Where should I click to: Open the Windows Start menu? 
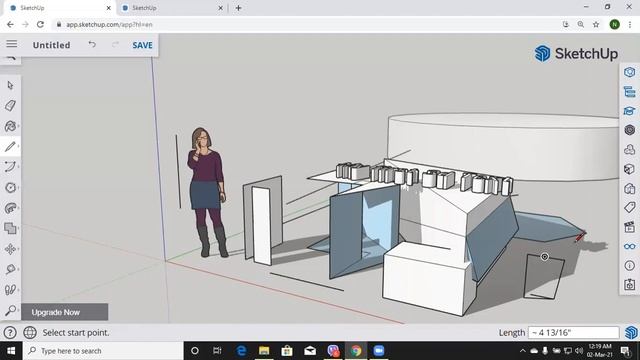click(x=11, y=351)
